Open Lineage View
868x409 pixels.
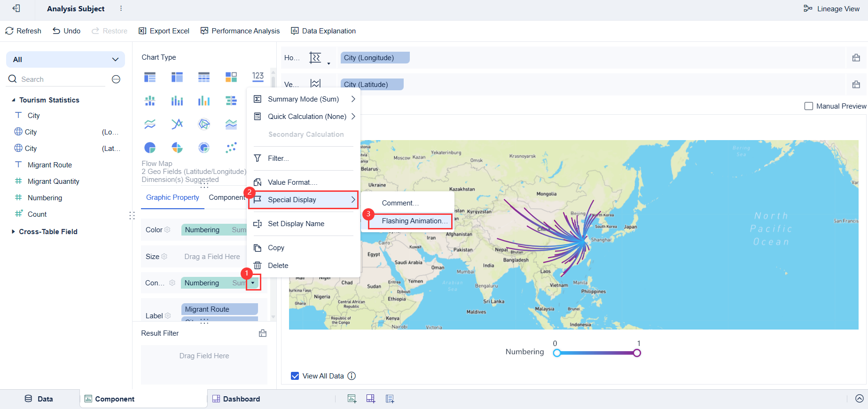831,8
